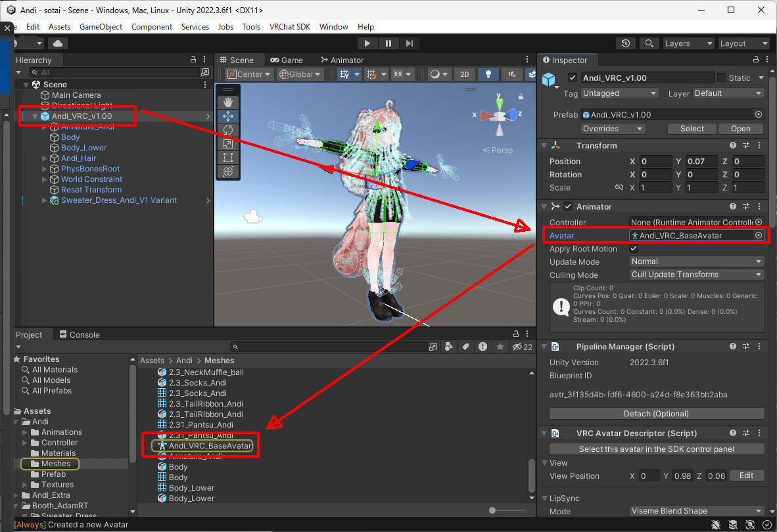Select the Hand (View) tool in Scene
The image size is (777, 532).
[x=228, y=102]
